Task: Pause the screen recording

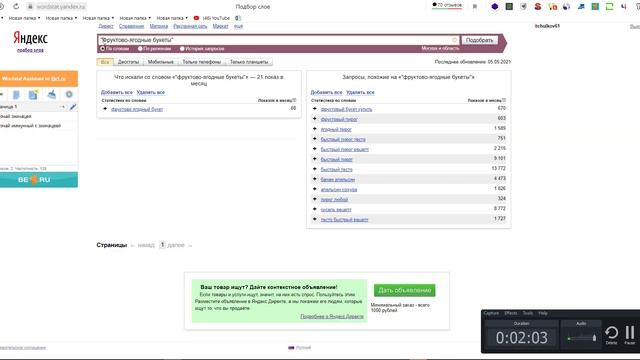Action: tap(630, 335)
